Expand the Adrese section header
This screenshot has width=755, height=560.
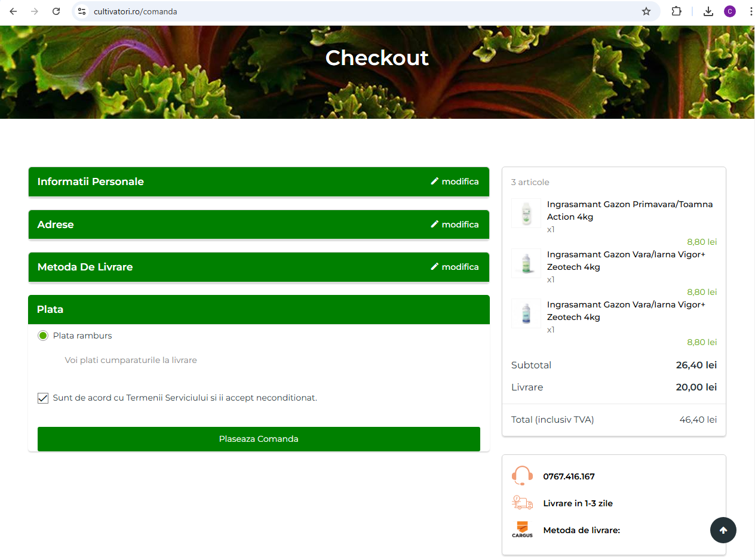[259, 224]
